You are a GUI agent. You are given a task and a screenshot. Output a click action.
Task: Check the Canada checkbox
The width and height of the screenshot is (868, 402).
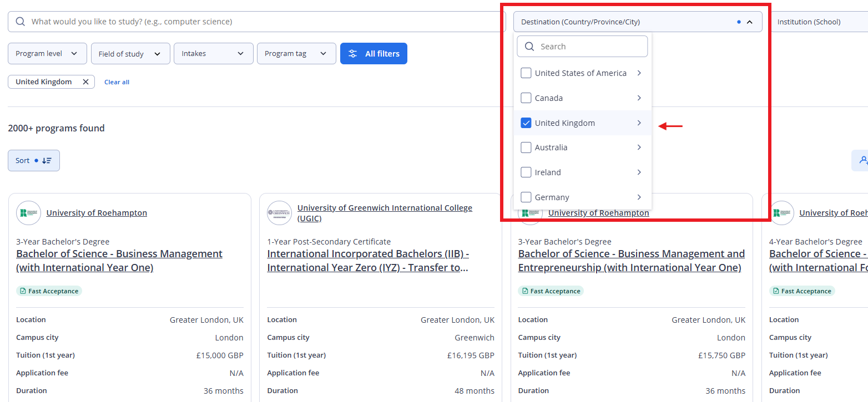click(526, 98)
